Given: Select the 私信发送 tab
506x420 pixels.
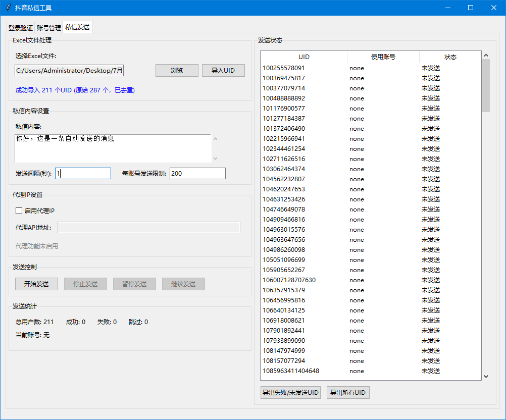Looking at the screenshot, I should coord(77,27).
